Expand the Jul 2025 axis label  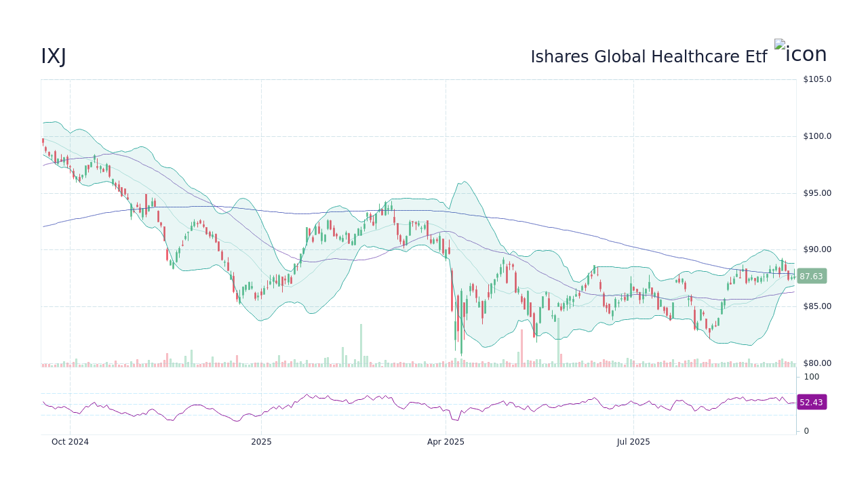(x=633, y=441)
